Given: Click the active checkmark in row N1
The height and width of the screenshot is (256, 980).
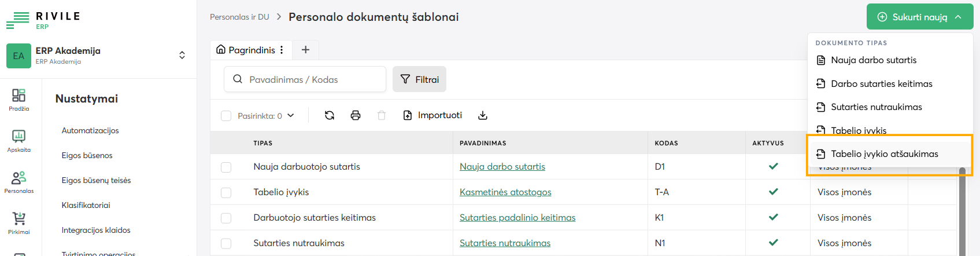Looking at the screenshot, I should click(774, 243).
